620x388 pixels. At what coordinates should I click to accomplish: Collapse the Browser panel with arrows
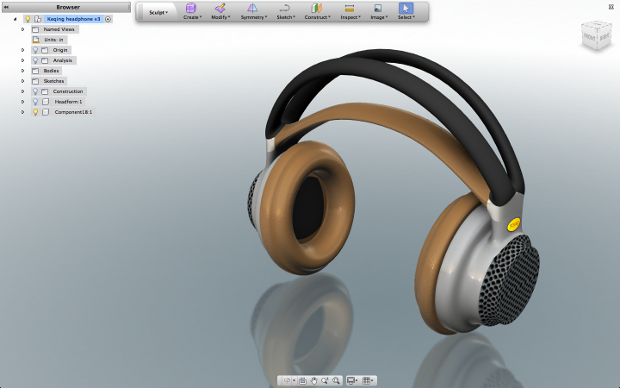pyautogui.click(x=6, y=7)
